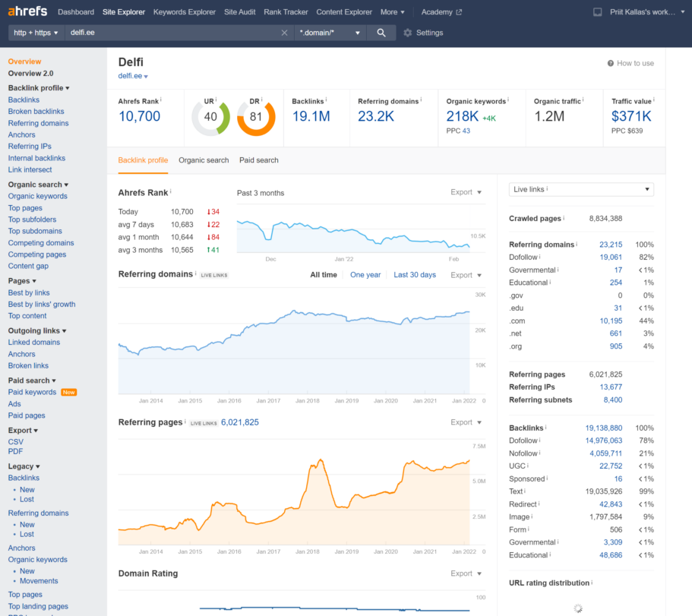Clear the search field with the X icon
Viewport: 692px width, 616px height.
point(284,33)
